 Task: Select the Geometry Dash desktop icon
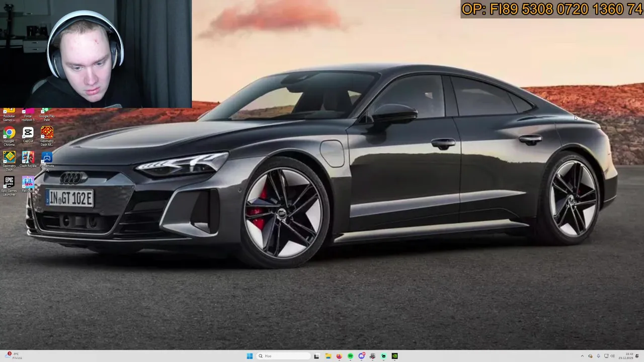[x=9, y=161]
